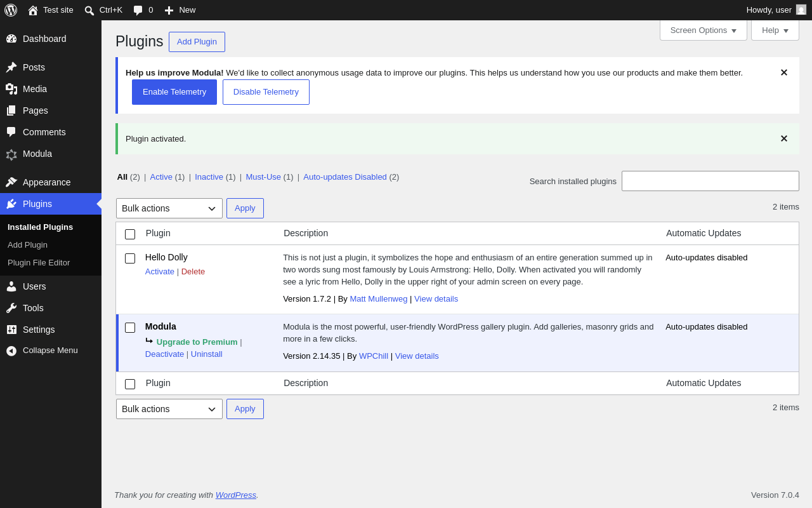Click Disable Telemetry button
Image resolution: width=812 pixels, height=508 pixels.
(266, 92)
